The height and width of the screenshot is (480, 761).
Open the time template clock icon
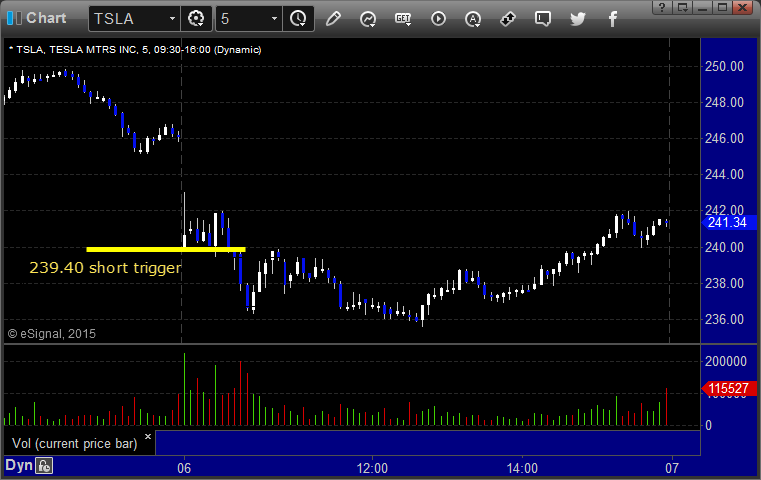[x=298, y=19]
